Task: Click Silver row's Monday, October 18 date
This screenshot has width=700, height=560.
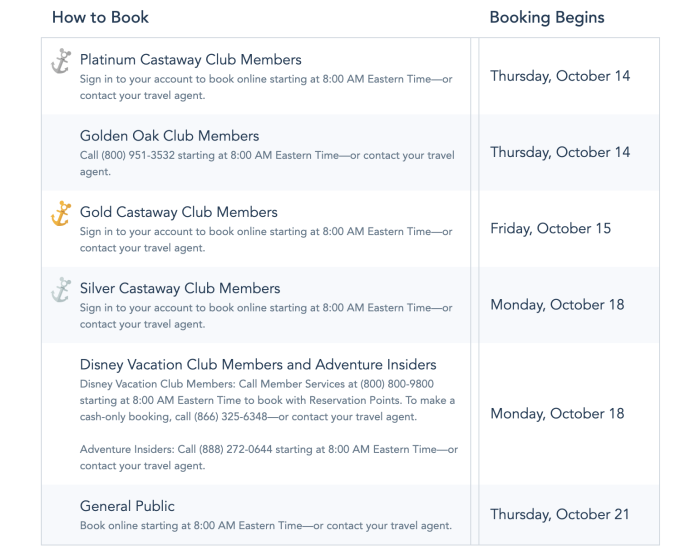Action: 557,305
